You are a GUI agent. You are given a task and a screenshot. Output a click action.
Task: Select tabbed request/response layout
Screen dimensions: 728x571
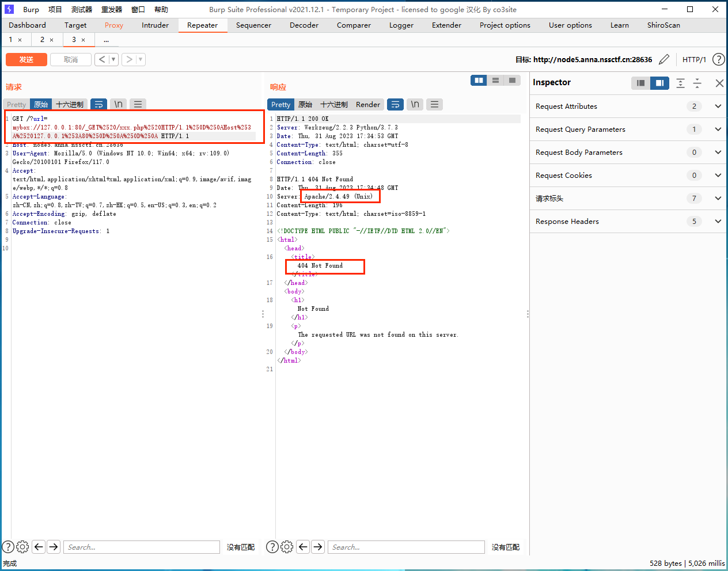click(512, 81)
